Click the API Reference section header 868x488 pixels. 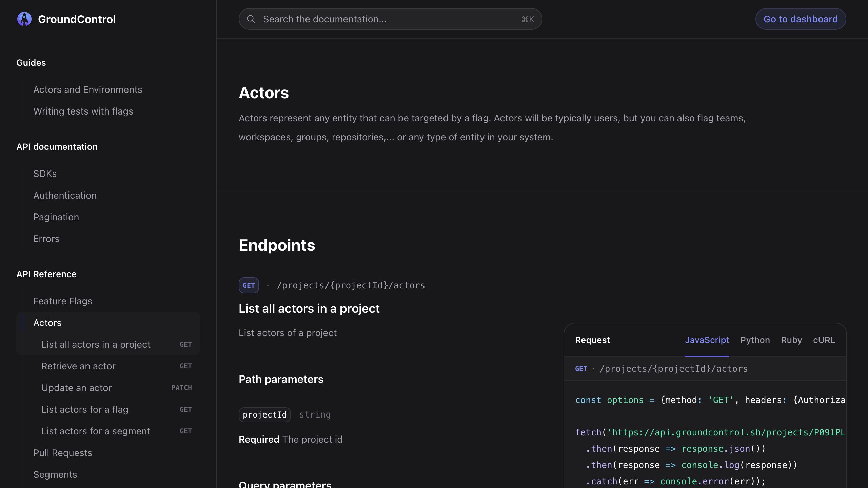point(46,274)
